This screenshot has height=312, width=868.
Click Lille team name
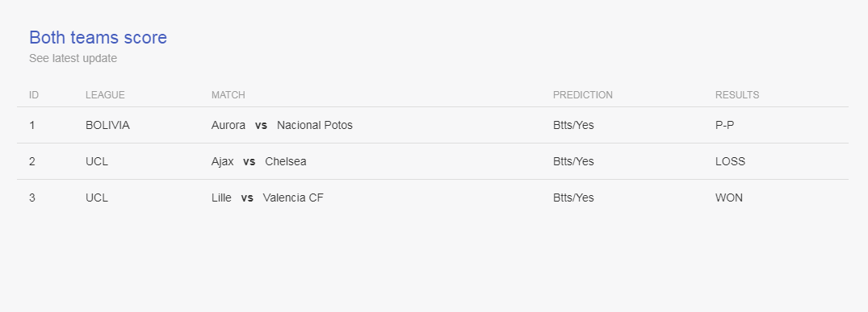(221, 198)
